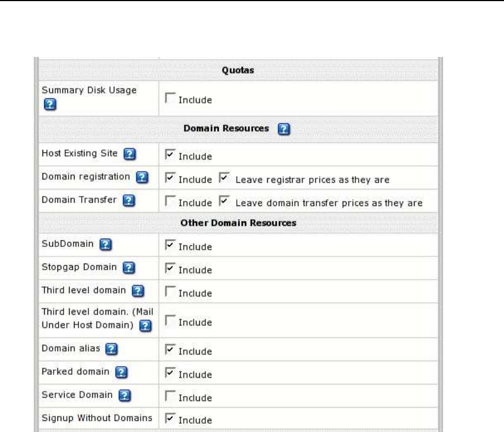504x432 pixels.
Task: Open help icon for Service Domain
Action: (x=125, y=396)
